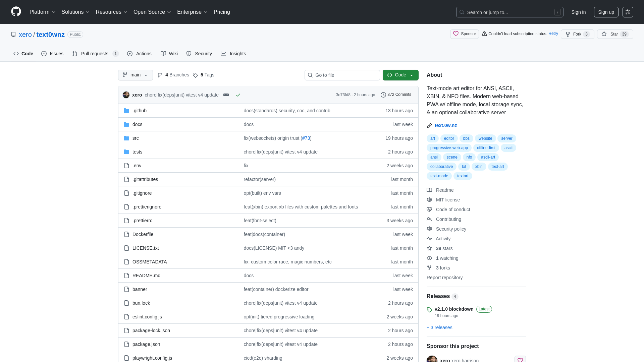Click the MIT license scales icon
Viewport: 644px width, 362px height.
click(x=429, y=200)
